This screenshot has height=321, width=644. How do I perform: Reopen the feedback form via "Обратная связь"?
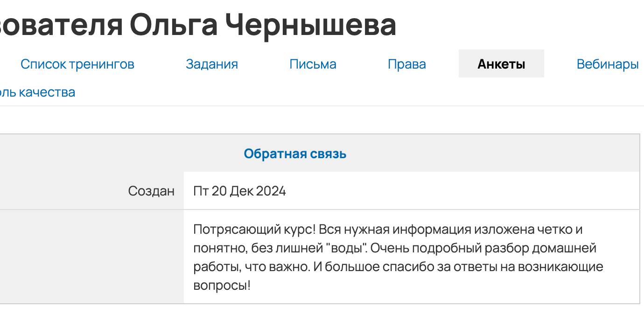294,154
